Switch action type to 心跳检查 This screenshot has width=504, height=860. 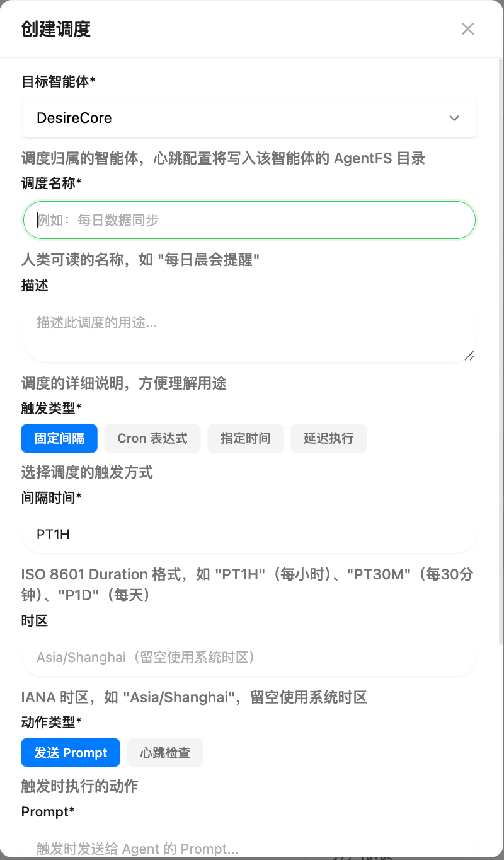pos(165,753)
